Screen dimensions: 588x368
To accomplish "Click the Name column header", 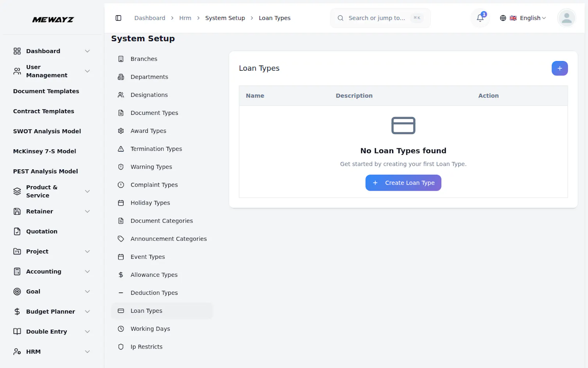I will [x=255, y=96].
